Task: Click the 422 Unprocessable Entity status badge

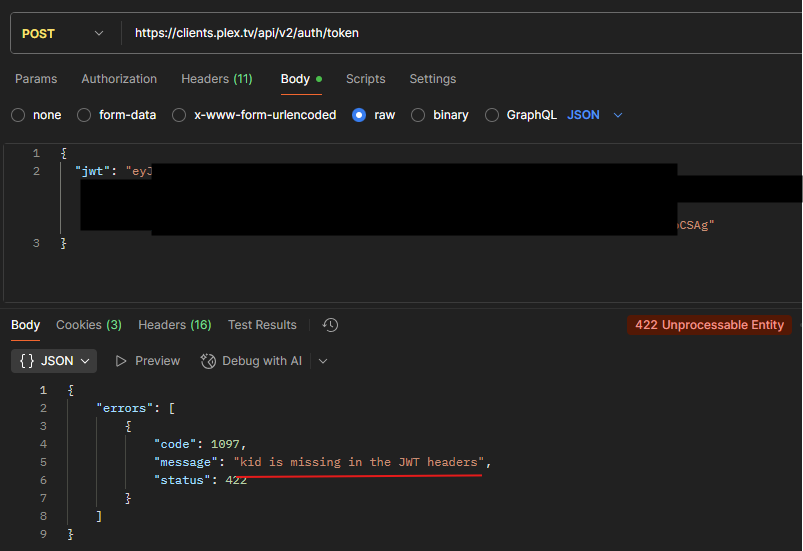Action: tap(709, 325)
